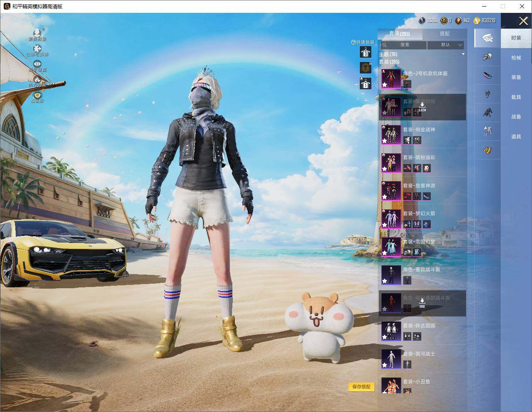Open the 默认 sort dropdown
Screen dimensions: 532x412
[x=446, y=44]
